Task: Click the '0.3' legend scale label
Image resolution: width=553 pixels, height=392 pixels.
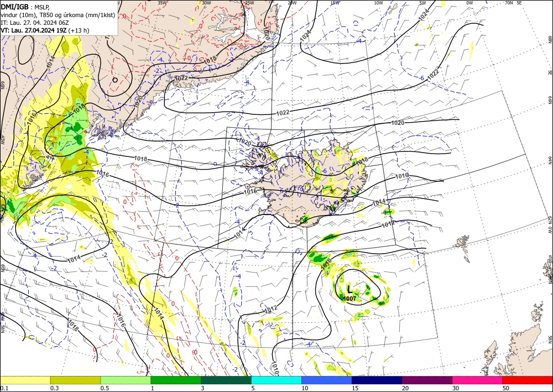Action: pos(54,388)
